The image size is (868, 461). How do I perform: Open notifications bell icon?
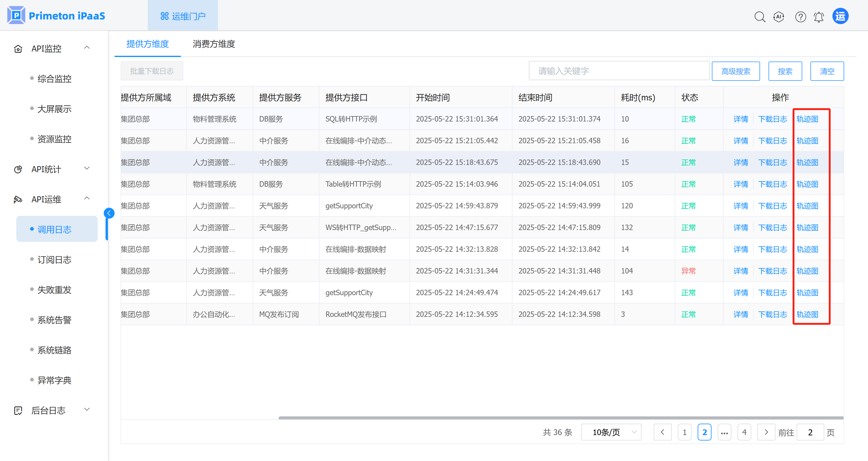819,17
